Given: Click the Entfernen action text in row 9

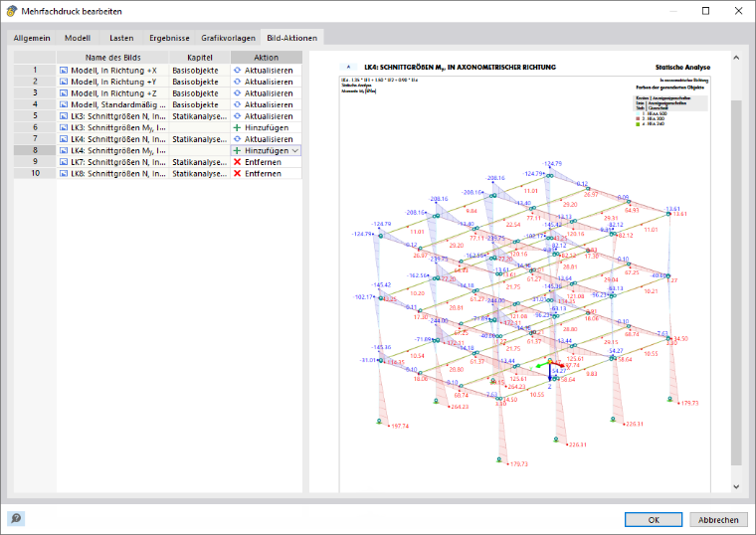Looking at the screenshot, I should (x=263, y=162).
